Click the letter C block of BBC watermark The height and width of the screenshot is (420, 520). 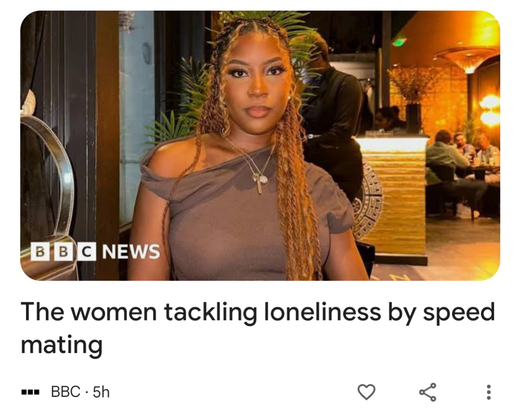click(86, 252)
